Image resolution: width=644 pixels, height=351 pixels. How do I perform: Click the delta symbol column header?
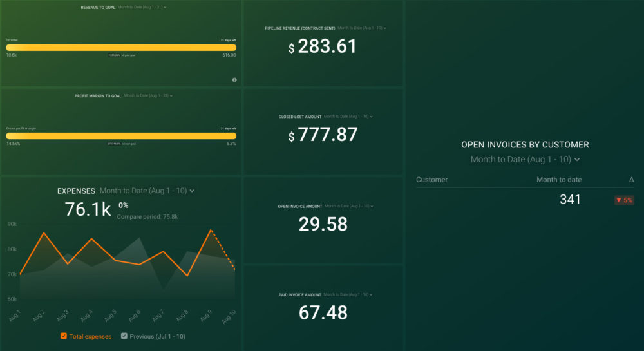click(631, 180)
